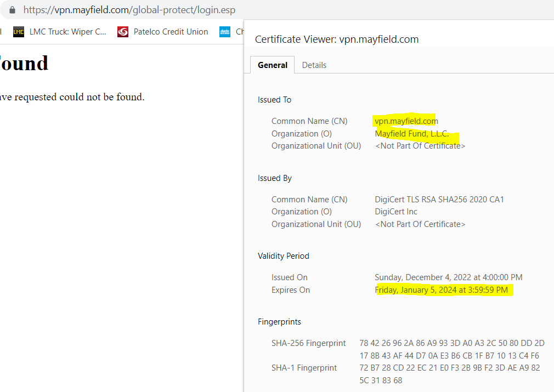Click the SHA-256 Fingerprint label
554x392 pixels.
click(308, 343)
